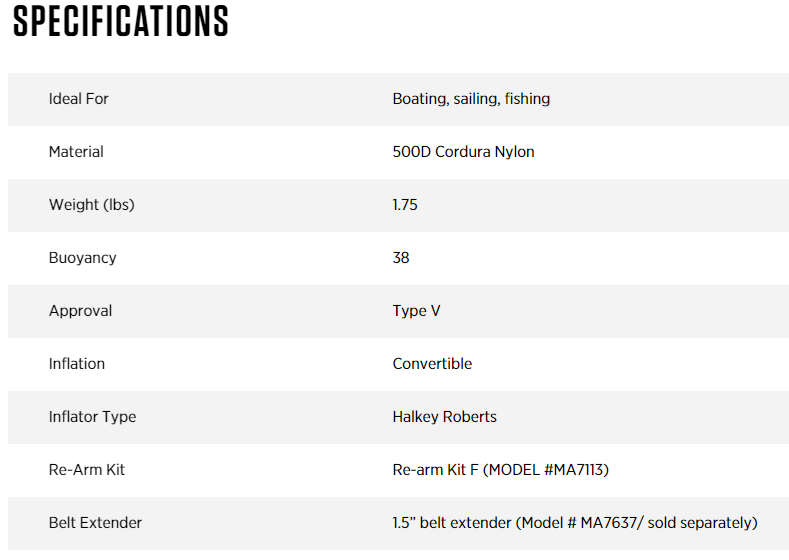This screenshot has width=789, height=560.
Task: Click the buoyancy value 38
Action: [x=401, y=258]
